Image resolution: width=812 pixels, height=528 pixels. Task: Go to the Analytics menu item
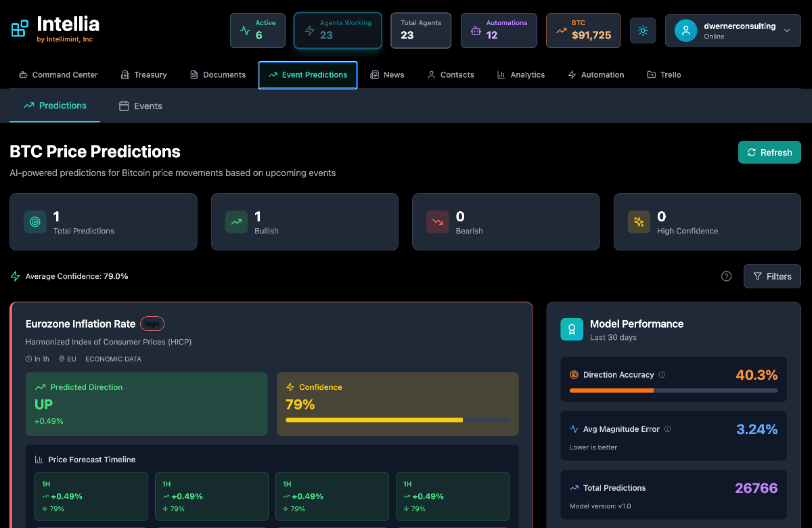pos(521,74)
